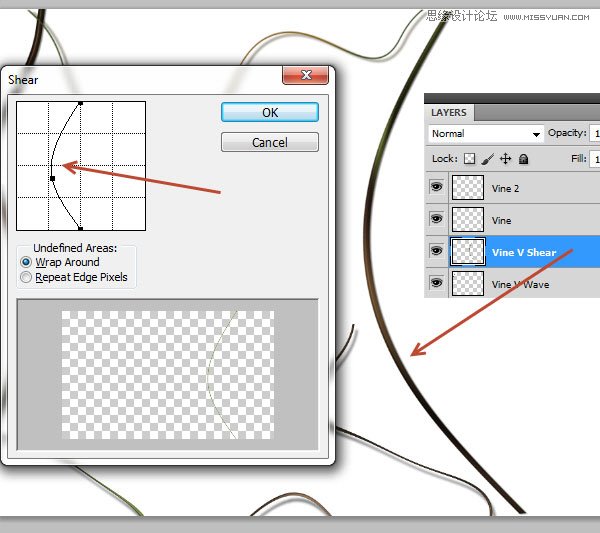Screen dimensions: 600x533
Task: Click the middle control point on the shear curve
Action: 53,178
